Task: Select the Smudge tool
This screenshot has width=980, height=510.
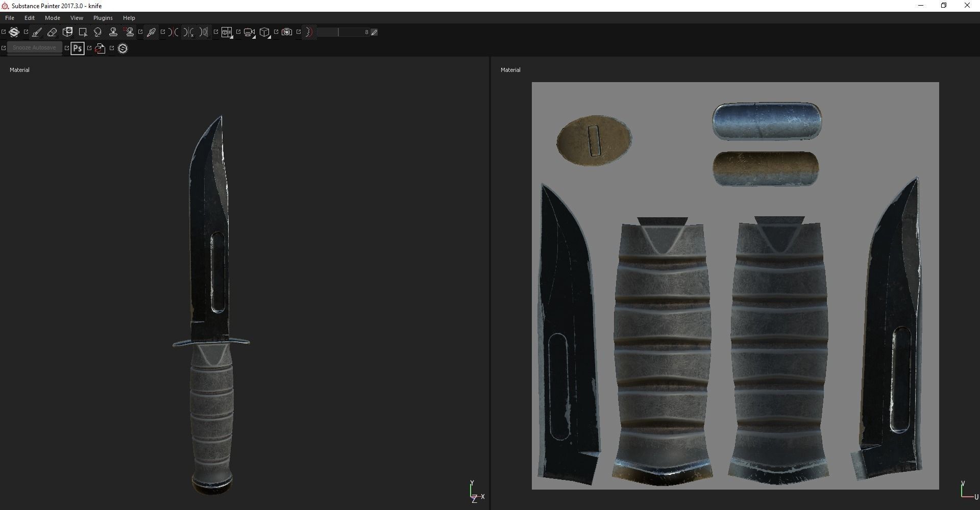Action: pyautogui.click(x=98, y=33)
